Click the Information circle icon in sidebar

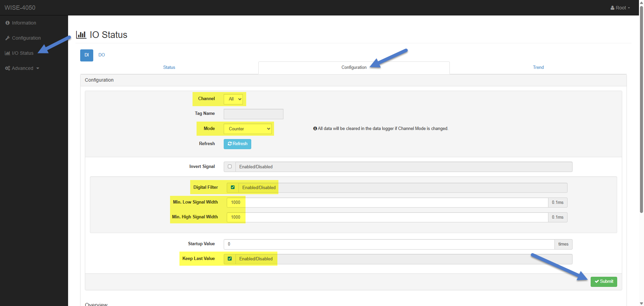pyautogui.click(x=7, y=23)
